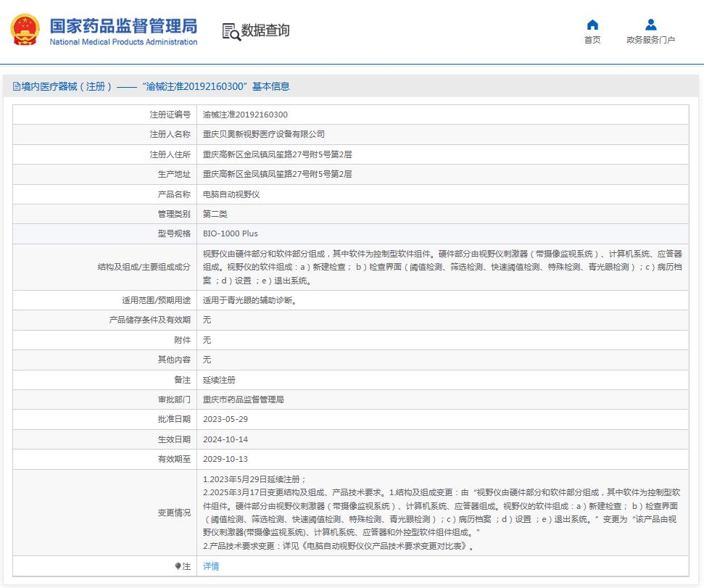Open 政务服务门户 text label
The width and height of the screenshot is (704, 588).
point(650,41)
